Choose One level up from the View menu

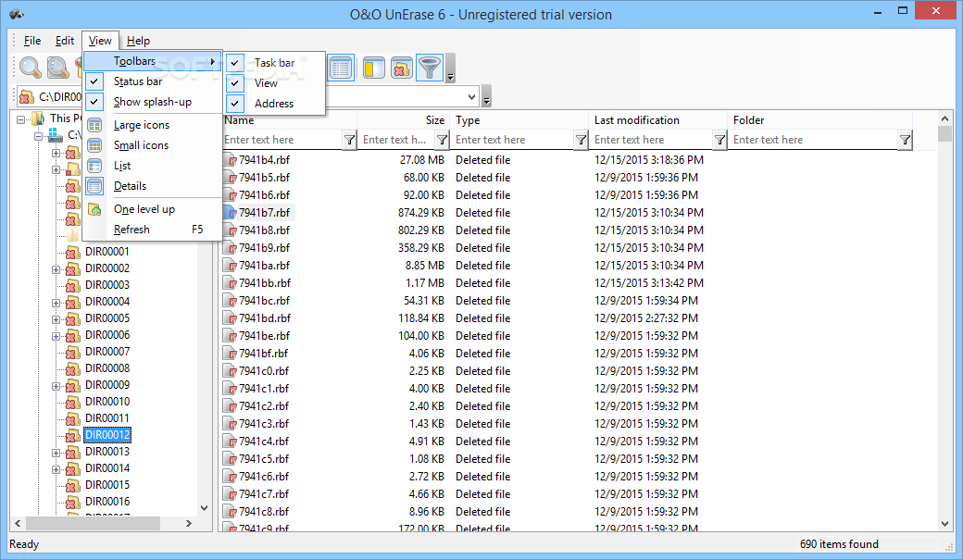(x=152, y=209)
